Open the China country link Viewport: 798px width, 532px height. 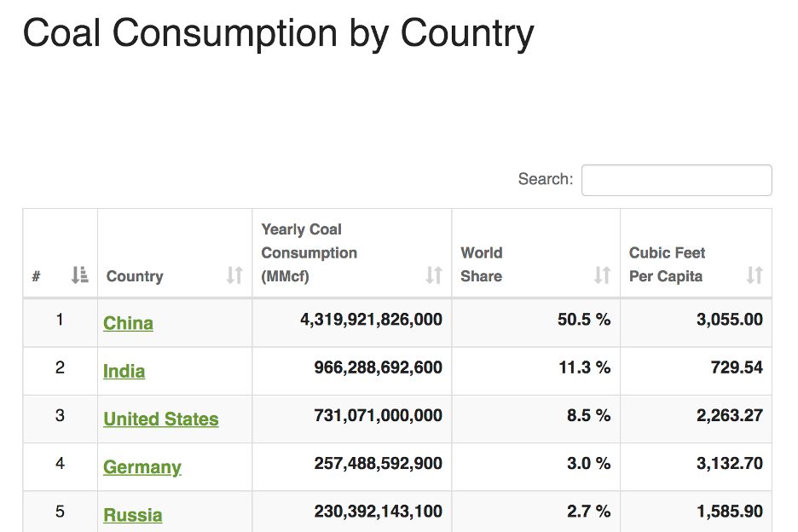point(128,323)
